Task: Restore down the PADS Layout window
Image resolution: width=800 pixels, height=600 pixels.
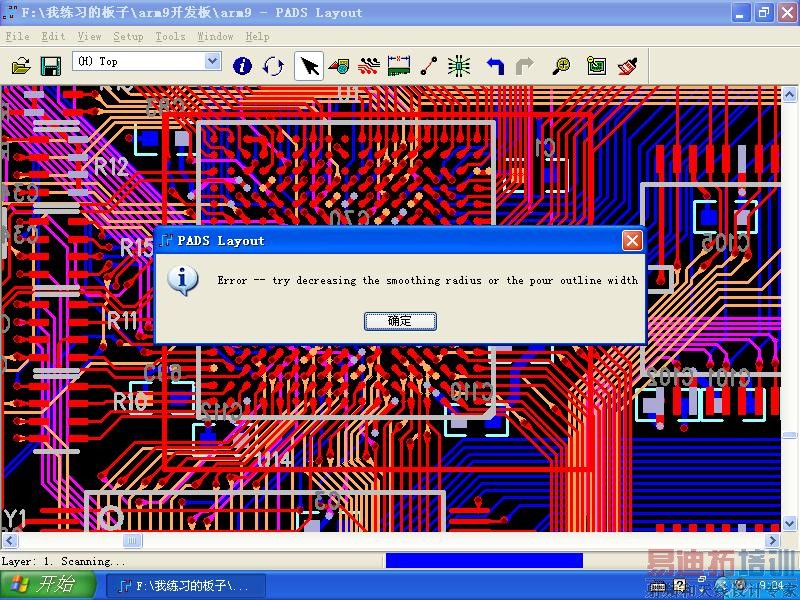Action: pyautogui.click(x=764, y=12)
